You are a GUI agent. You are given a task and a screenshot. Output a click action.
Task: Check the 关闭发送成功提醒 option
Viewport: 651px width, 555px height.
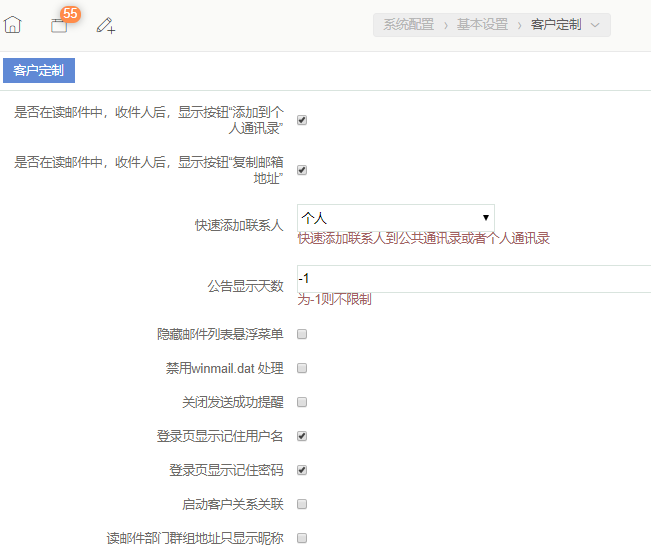(302, 402)
